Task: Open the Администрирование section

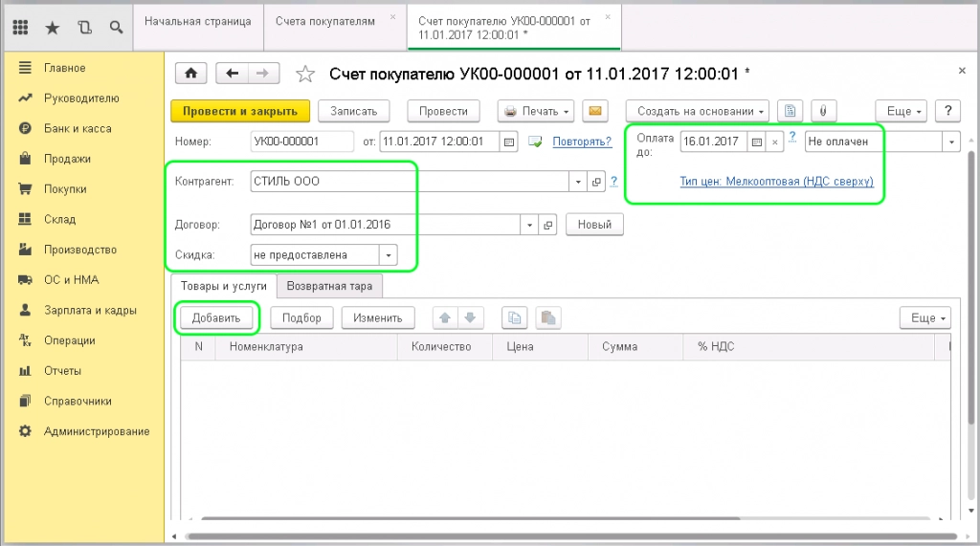Action: point(97,431)
